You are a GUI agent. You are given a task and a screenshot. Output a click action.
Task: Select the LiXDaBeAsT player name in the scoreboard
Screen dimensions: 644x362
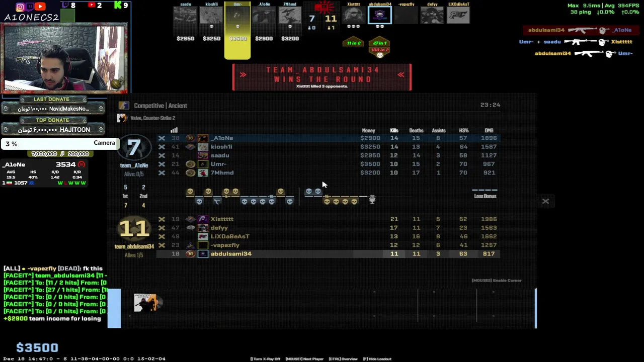[230, 237]
